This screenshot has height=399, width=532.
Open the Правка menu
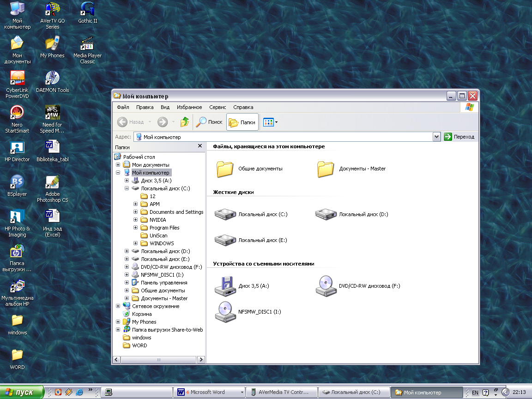pyautogui.click(x=145, y=107)
